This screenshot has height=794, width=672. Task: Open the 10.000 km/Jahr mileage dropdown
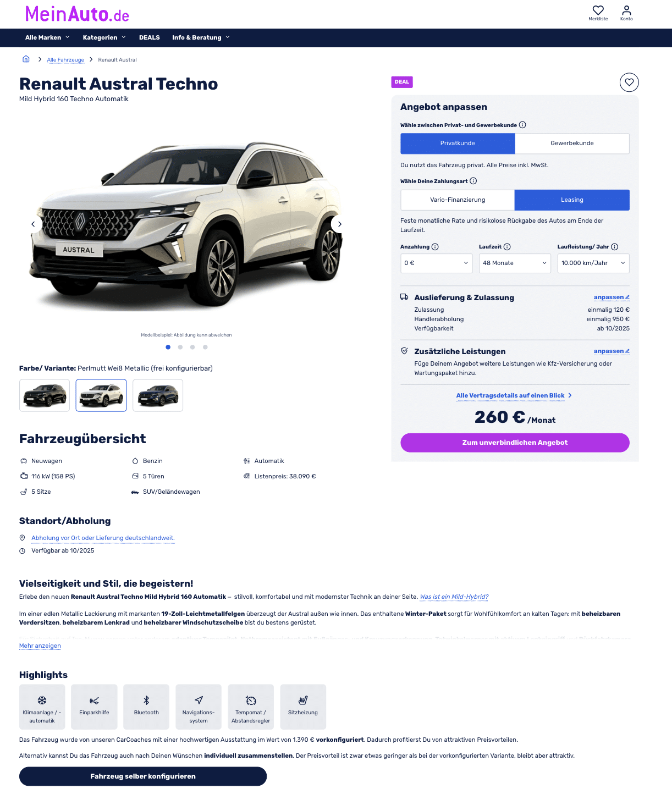tap(593, 263)
